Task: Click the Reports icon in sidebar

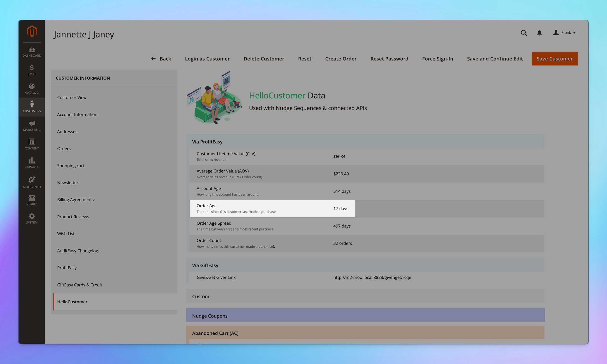Action: click(32, 163)
